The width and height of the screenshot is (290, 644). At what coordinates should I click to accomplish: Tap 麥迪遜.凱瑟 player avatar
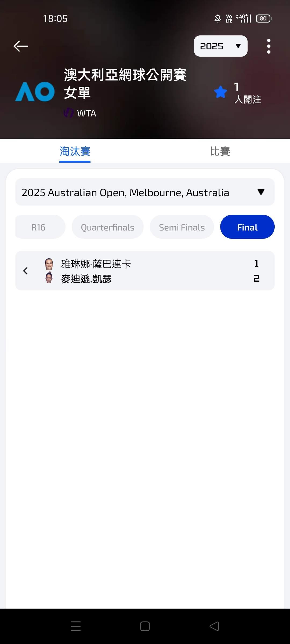pyautogui.click(x=49, y=278)
